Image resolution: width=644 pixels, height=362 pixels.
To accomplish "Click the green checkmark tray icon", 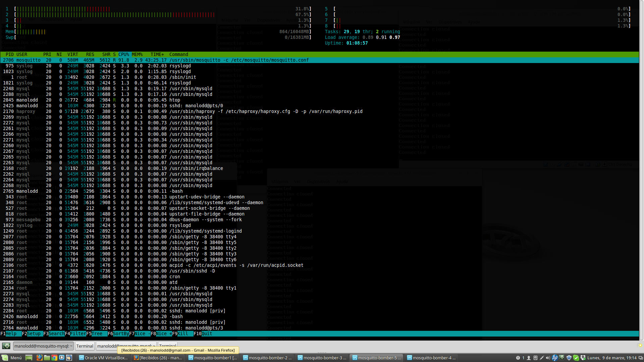I will (x=576, y=358).
